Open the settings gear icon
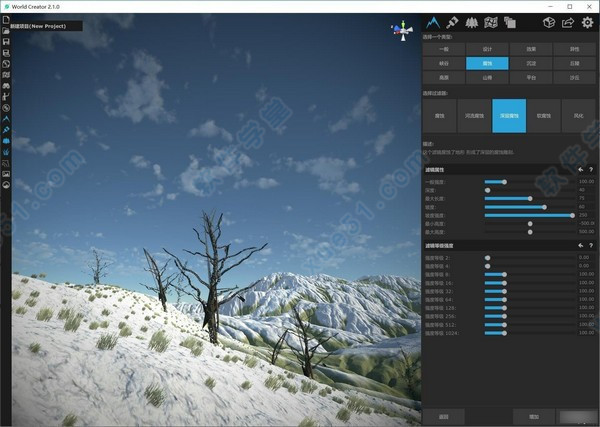 (587, 21)
